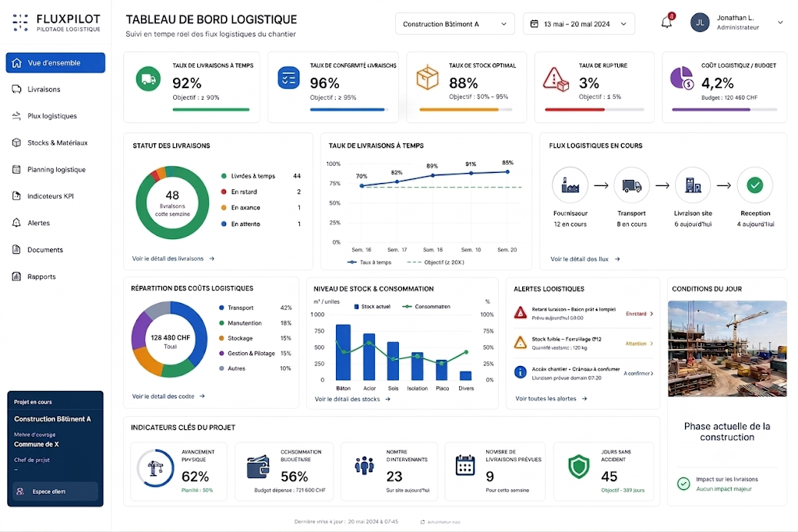Click the orange stock box icon
This screenshot has height=532, width=798.
428,78
